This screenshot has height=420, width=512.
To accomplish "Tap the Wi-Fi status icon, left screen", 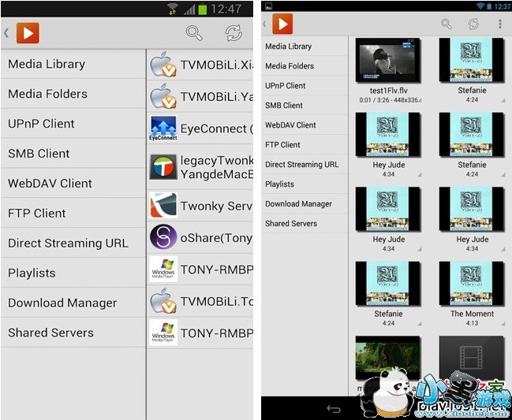I will point(173,9).
